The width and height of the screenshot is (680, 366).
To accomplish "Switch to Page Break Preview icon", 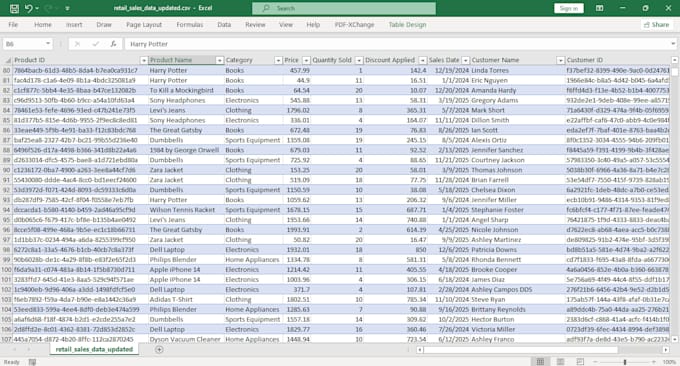I will 580,362.
